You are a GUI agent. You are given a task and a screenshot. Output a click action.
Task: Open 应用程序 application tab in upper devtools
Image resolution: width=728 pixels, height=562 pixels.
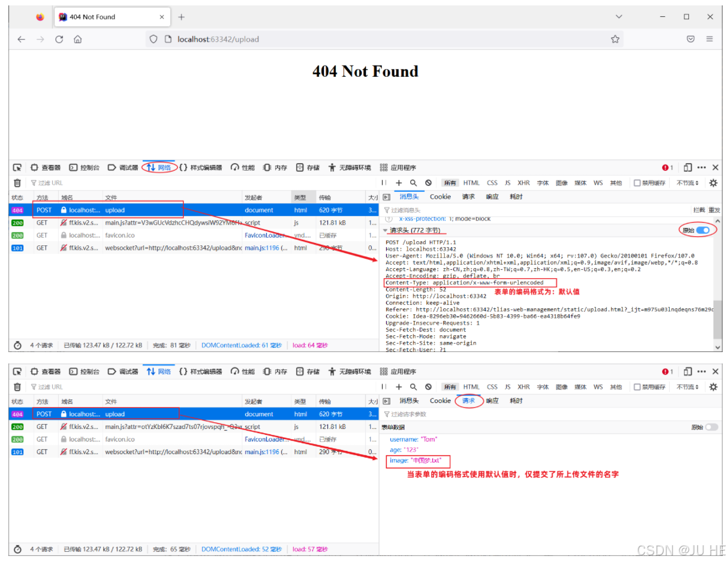pos(398,168)
